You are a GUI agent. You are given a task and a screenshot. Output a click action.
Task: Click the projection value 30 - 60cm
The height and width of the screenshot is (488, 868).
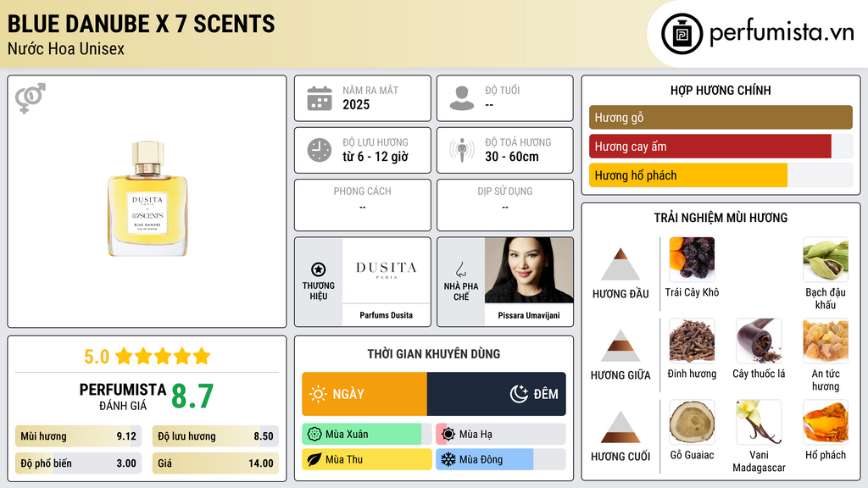point(512,157)
